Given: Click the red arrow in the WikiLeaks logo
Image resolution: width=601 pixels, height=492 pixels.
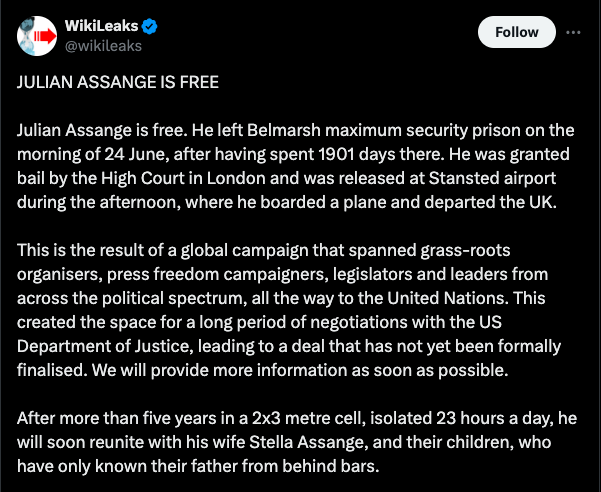Looking at the screenshot, I should (x=45, y=36).
